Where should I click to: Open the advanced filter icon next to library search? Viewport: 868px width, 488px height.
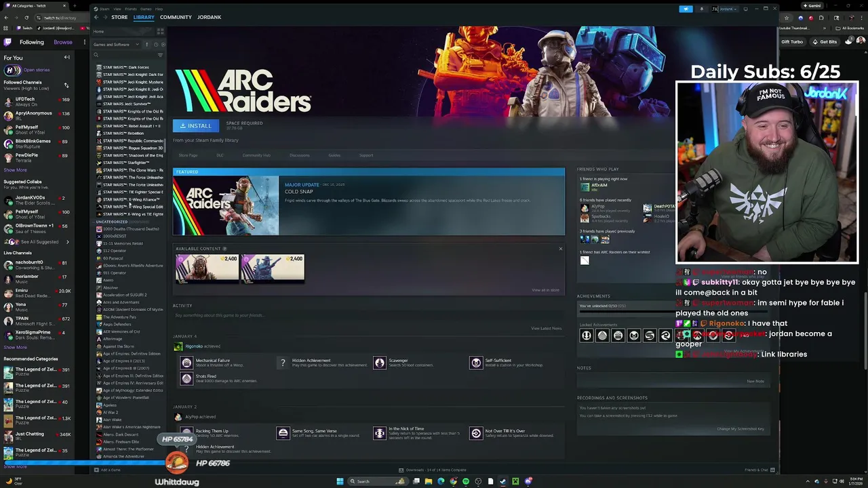pyautogui.click(x=160, y=55)
